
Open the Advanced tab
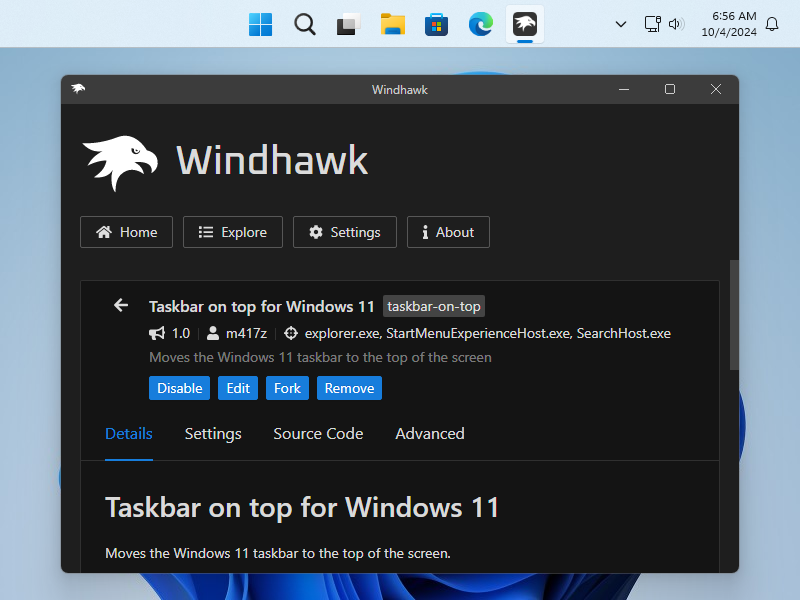point(429,434)
